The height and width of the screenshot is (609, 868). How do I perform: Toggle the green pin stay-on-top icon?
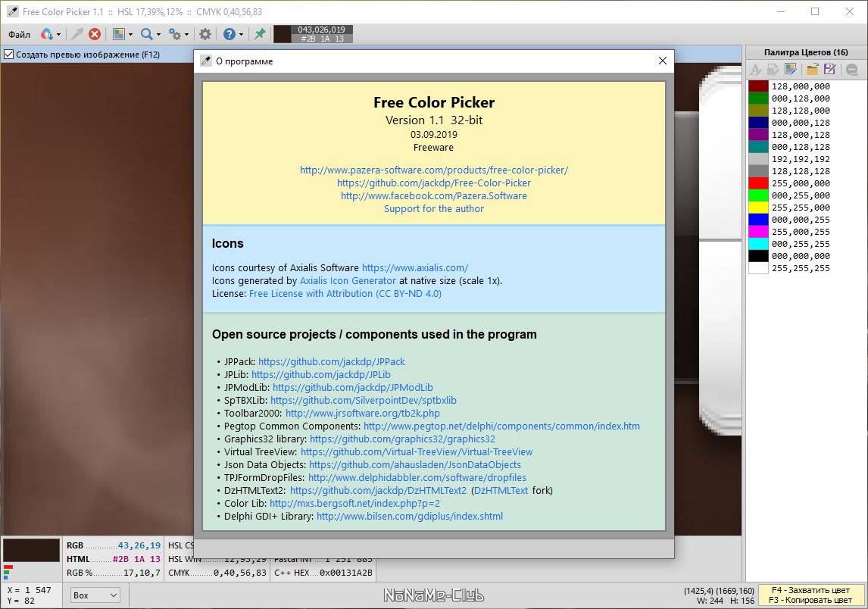[x=259, y=34]
